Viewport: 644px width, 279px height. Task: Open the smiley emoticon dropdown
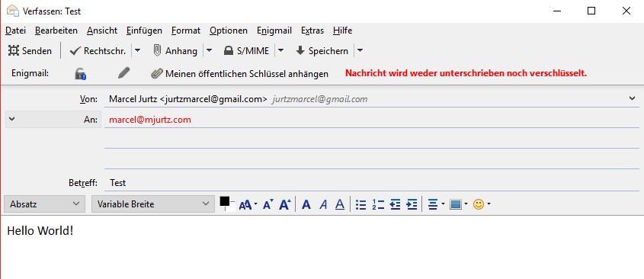(x=482, y=204)
